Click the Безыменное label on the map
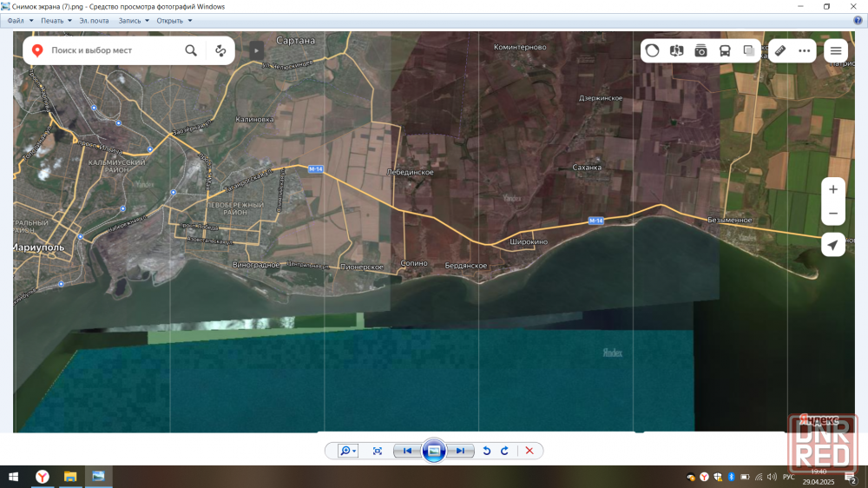868x488 pixels. 730,220
